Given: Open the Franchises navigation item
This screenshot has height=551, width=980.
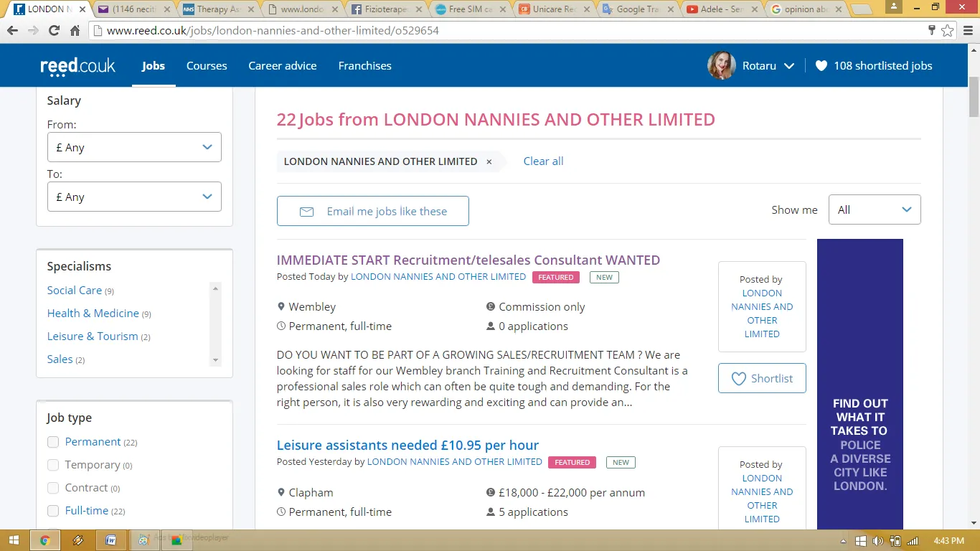Looking at the screenshot, I should point(365,65).
